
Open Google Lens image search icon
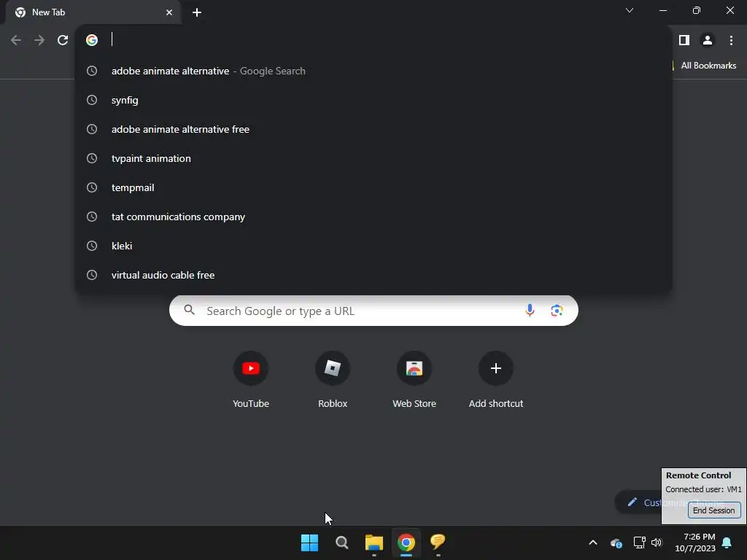click(557, 311)
